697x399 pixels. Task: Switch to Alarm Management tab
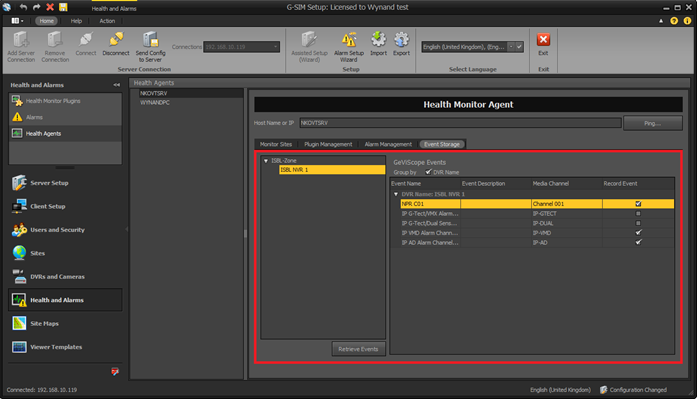388,144
